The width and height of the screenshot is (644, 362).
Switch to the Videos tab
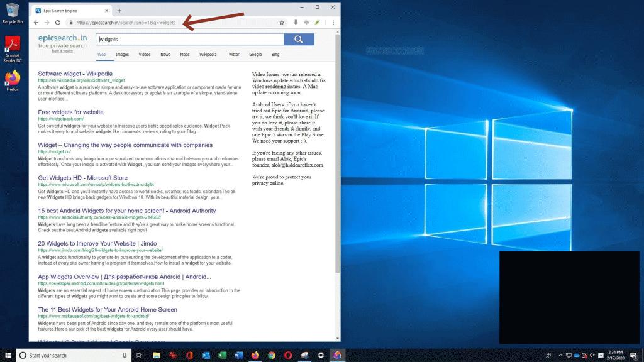[x=145, y=54]
